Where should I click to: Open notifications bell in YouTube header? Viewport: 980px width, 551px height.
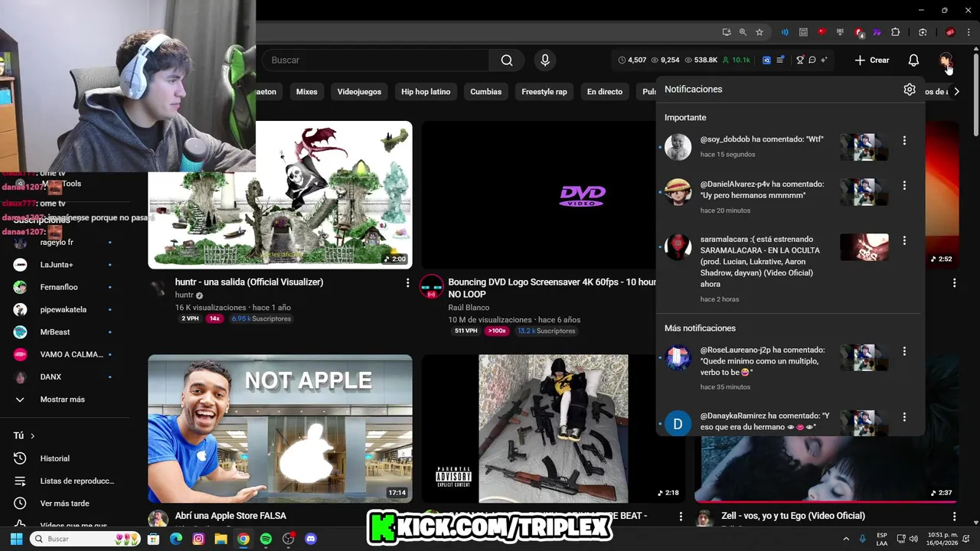(913, 60)
